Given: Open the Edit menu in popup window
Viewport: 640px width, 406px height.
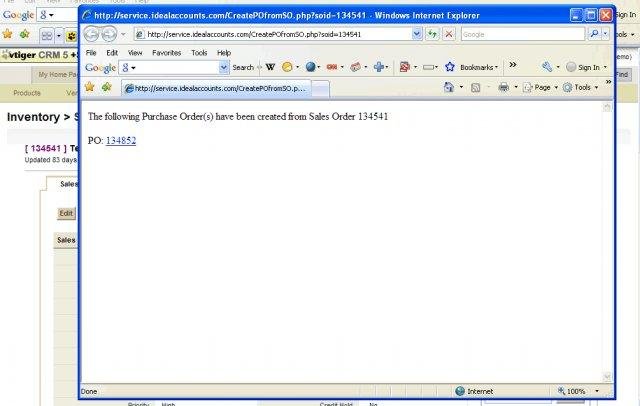Looking at the screenshot, I should 112,53.
